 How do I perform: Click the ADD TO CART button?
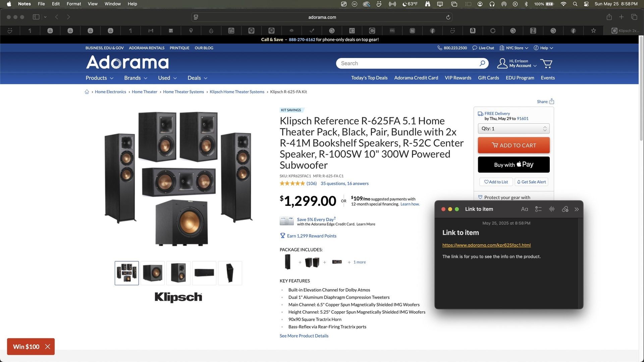514,145
